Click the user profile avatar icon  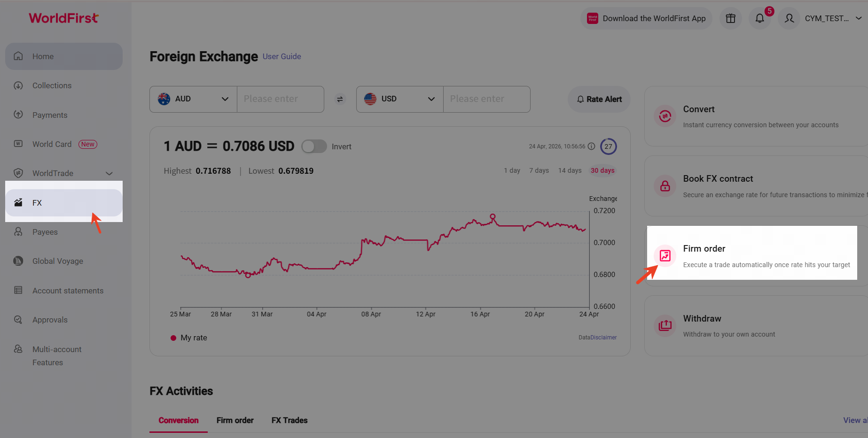click(789, 18)
